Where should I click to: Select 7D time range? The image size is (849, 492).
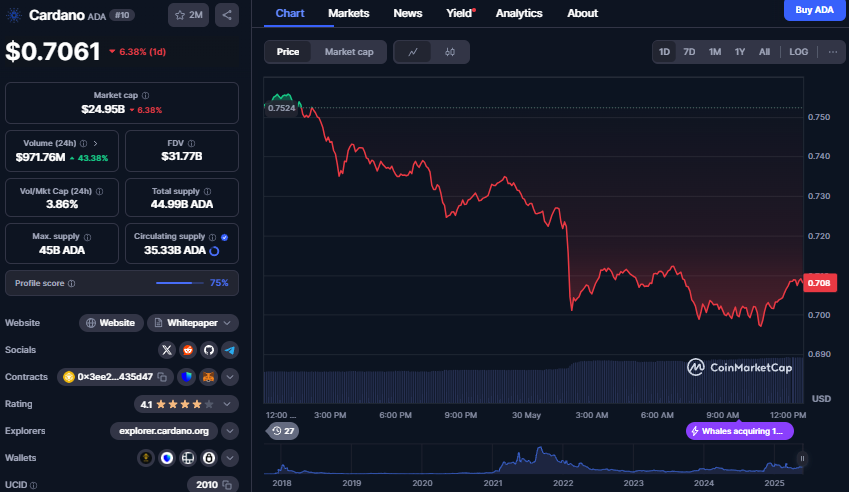689,52
